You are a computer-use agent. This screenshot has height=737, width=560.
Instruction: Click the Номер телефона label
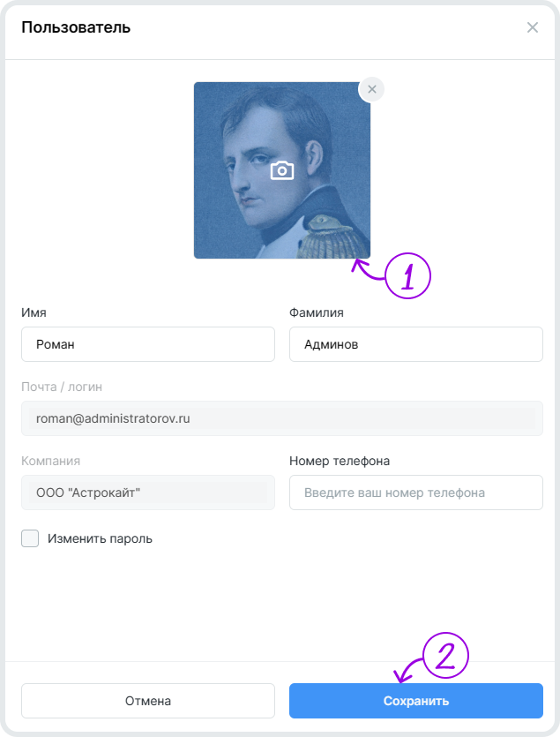(340, 461)
